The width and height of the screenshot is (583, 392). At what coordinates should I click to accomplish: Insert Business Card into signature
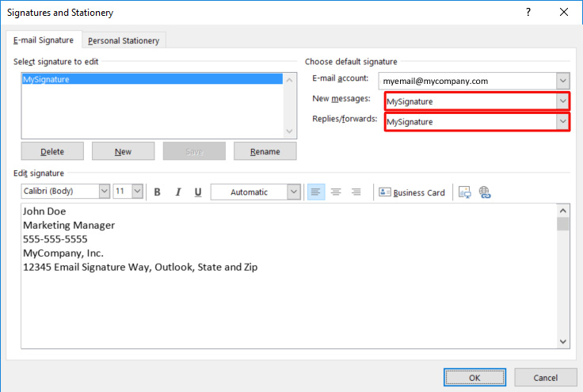click(412, 192)
